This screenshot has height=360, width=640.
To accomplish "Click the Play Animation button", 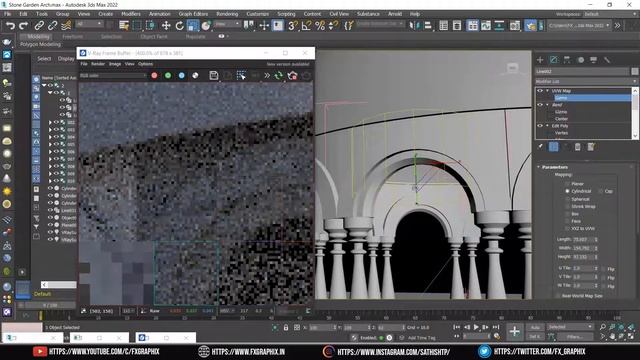I will coord(476,327).
